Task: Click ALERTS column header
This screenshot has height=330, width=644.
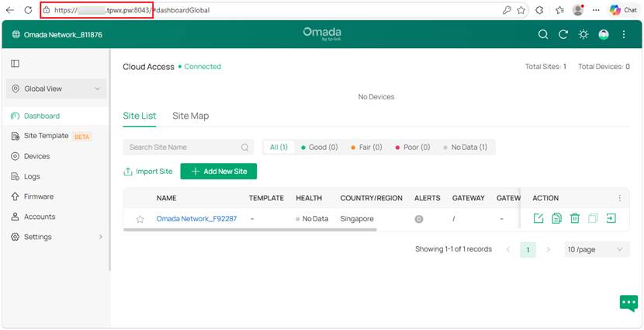Action: tap(428, 198)
